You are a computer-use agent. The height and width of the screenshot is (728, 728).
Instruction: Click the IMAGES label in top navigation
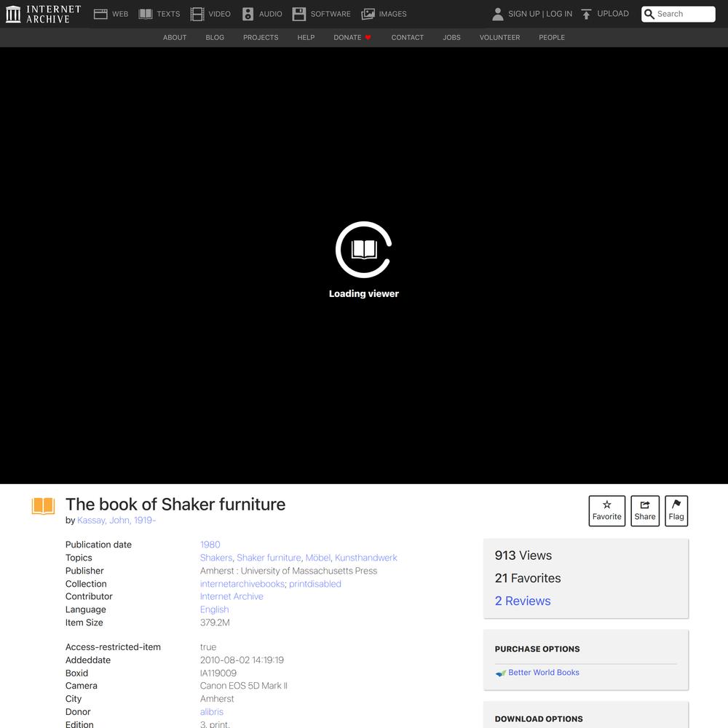(393, 14)
